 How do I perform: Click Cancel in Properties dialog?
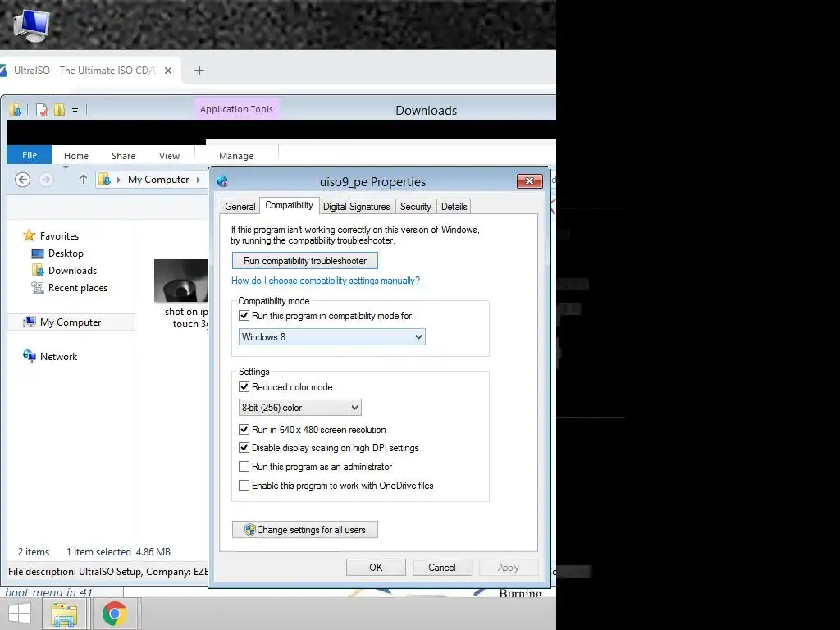point(442,568)
